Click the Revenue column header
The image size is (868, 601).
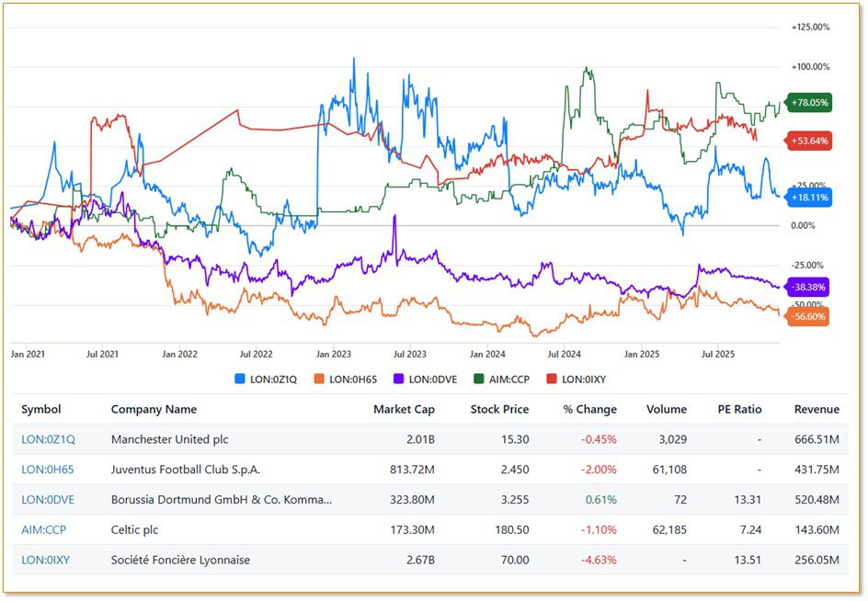(817, 409)
